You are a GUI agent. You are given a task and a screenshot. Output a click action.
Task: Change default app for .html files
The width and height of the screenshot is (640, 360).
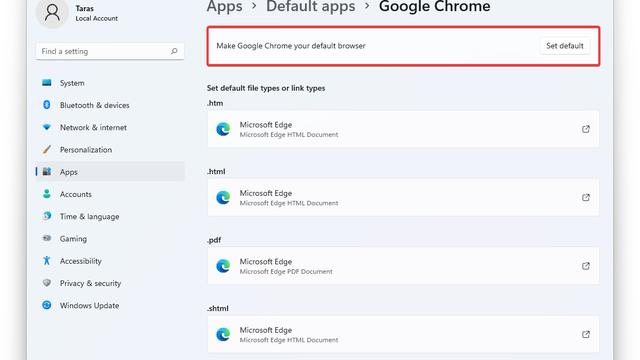403,198
